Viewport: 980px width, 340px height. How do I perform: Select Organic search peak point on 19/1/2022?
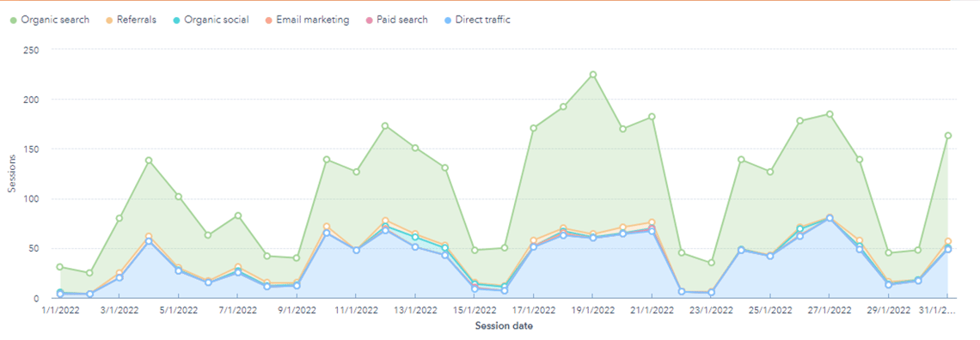tap(593, 75)
